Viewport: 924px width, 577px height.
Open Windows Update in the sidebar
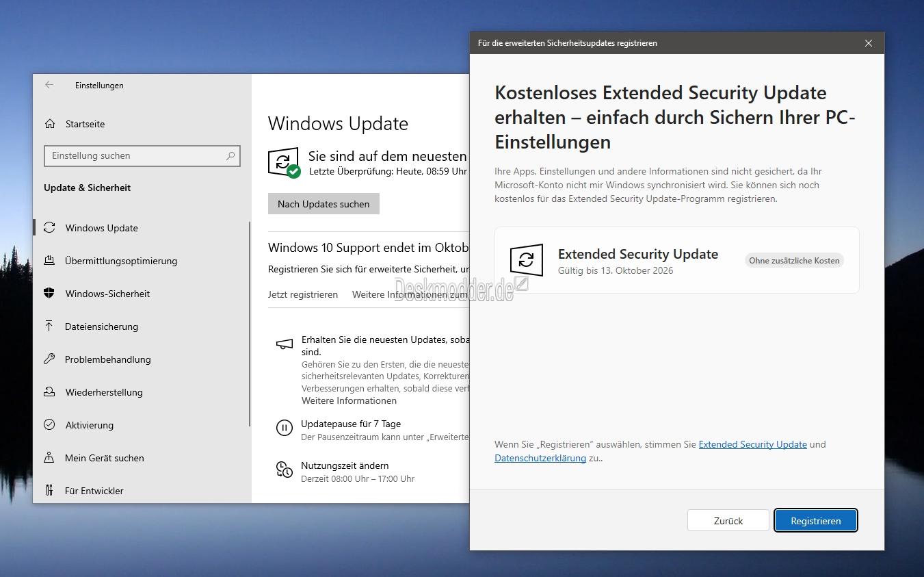coord(142,228)
